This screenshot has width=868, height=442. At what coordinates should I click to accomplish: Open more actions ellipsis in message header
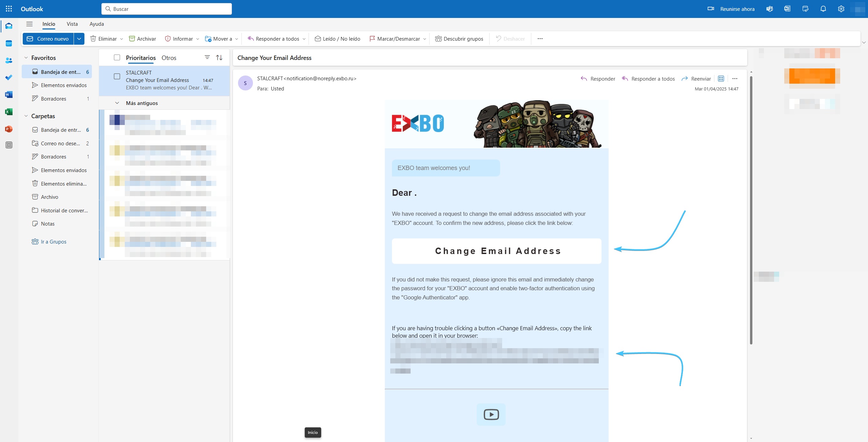(x=735, y=79)
